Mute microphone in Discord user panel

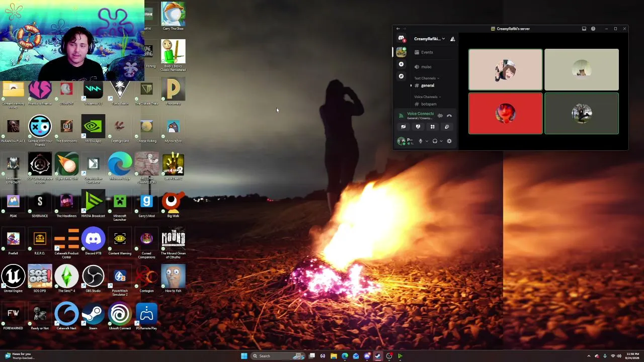[x=421, y=141]
